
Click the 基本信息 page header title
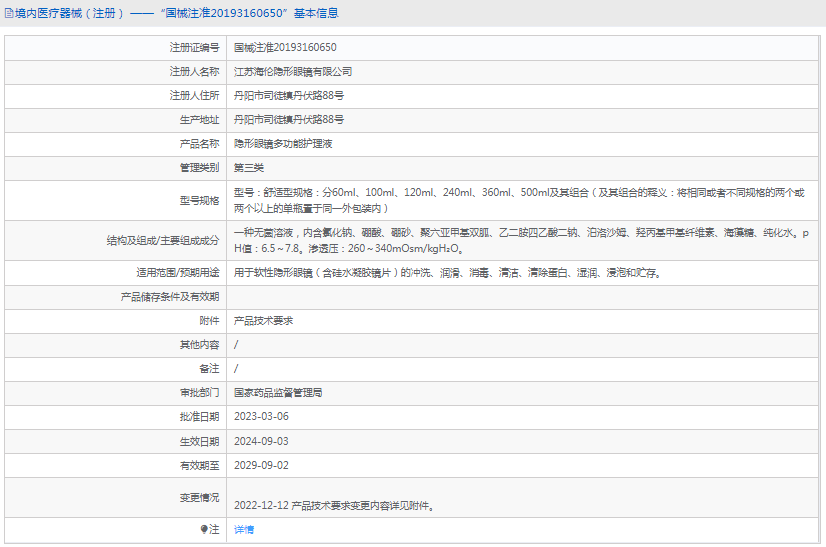point(172,14)
